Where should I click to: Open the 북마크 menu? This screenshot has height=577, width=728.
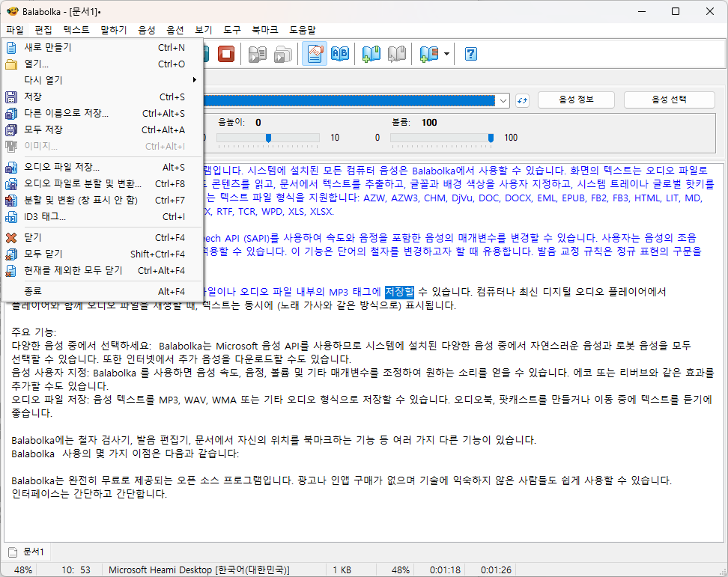[265, 30]
